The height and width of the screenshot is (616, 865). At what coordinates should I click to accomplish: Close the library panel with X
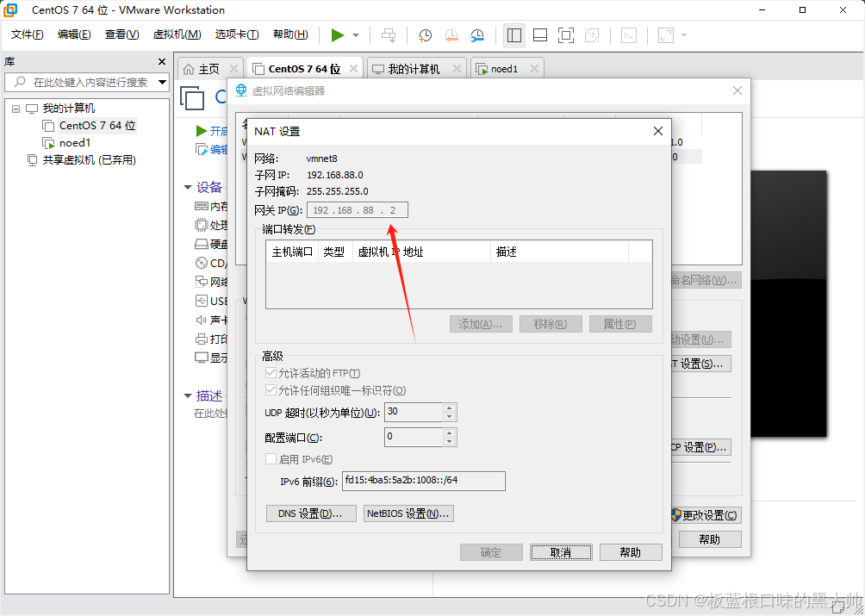[x=162, y=62]
